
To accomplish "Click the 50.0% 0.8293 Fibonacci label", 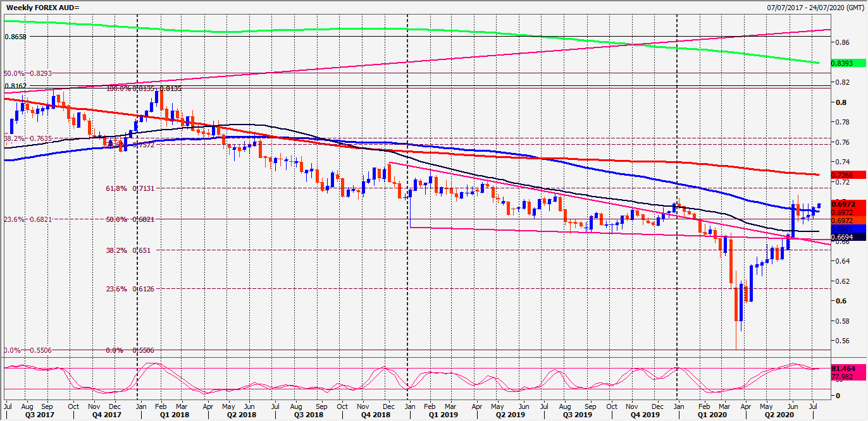I will 25,73.
